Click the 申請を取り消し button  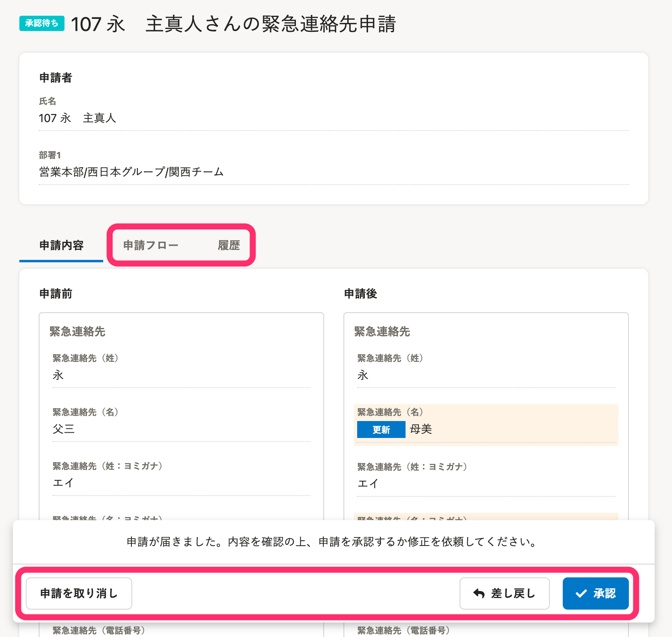(x=79, y=593)
